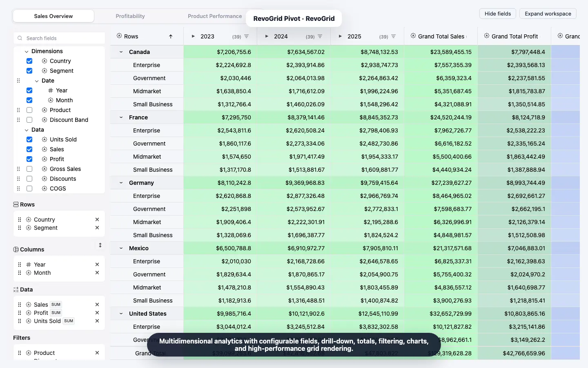Click the drag handle of Sales in Data zone
The width and height of the screenshot is (588, 368).
[20, 305]
